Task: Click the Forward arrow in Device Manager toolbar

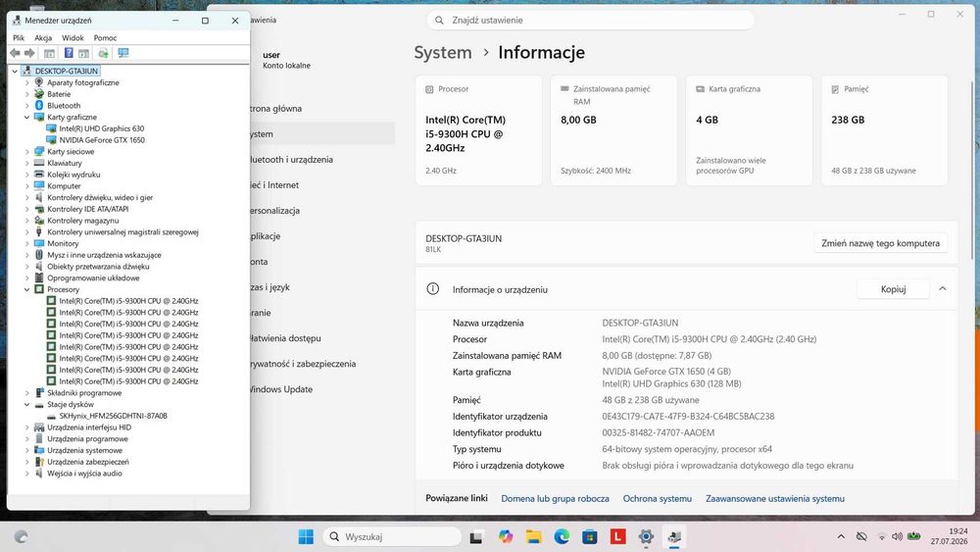Action: tap(29, 53)
